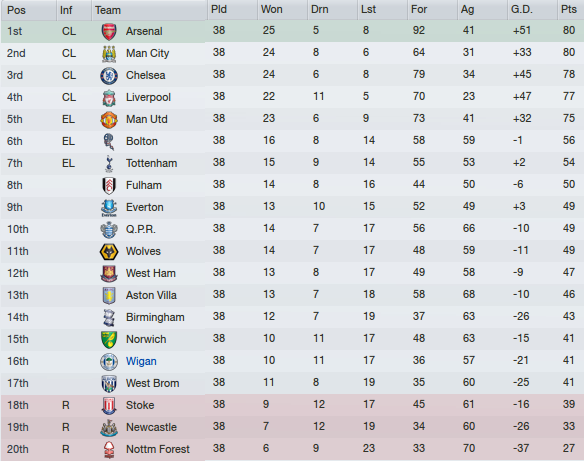Viewport: 584px width, 461px height.
Task: Open Chelsea via its crest icon
Action: point(109,75)
